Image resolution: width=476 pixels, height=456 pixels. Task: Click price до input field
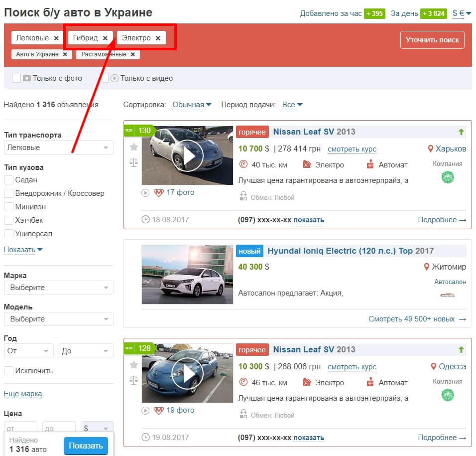coord(59,428)
